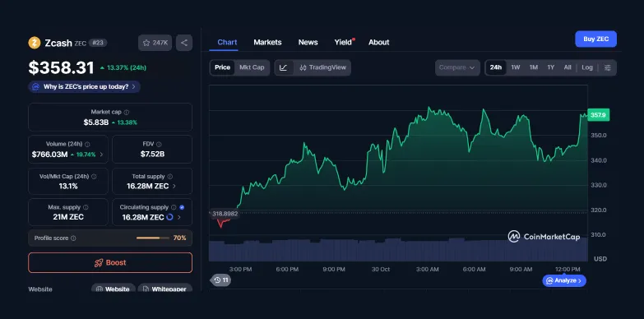Open the Markets tab

pos(267,42)
